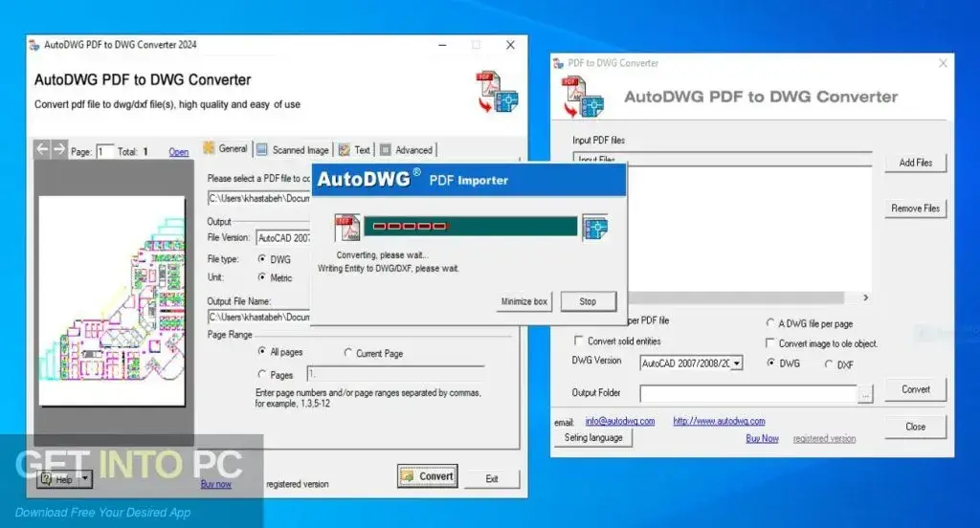Click the Remove Files button
Screen dimensions: 980x528
(916, 209)
